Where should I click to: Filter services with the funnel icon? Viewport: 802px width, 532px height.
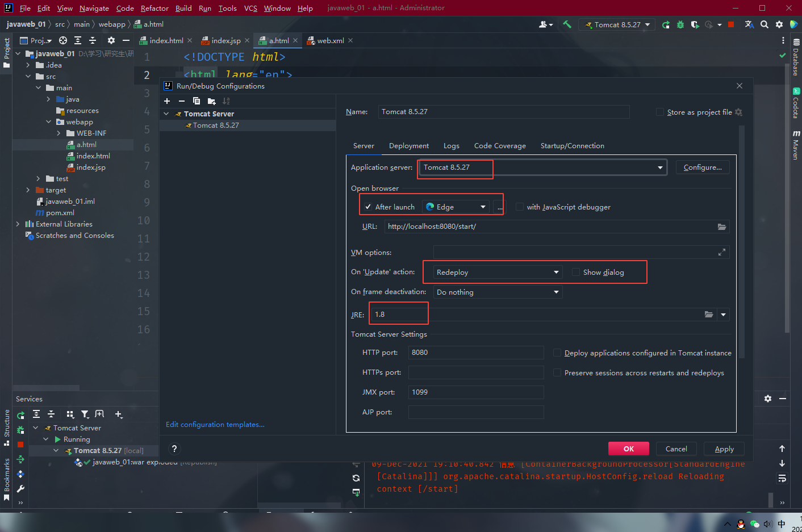tap(85, 414)
